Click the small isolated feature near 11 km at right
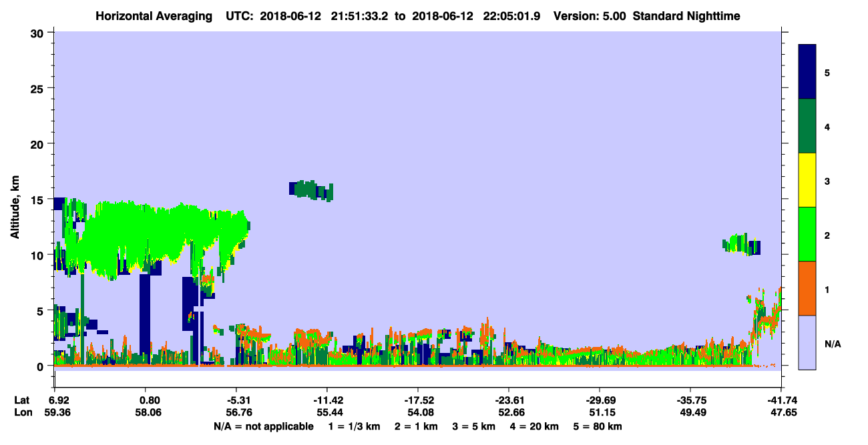 click(742, 244)
